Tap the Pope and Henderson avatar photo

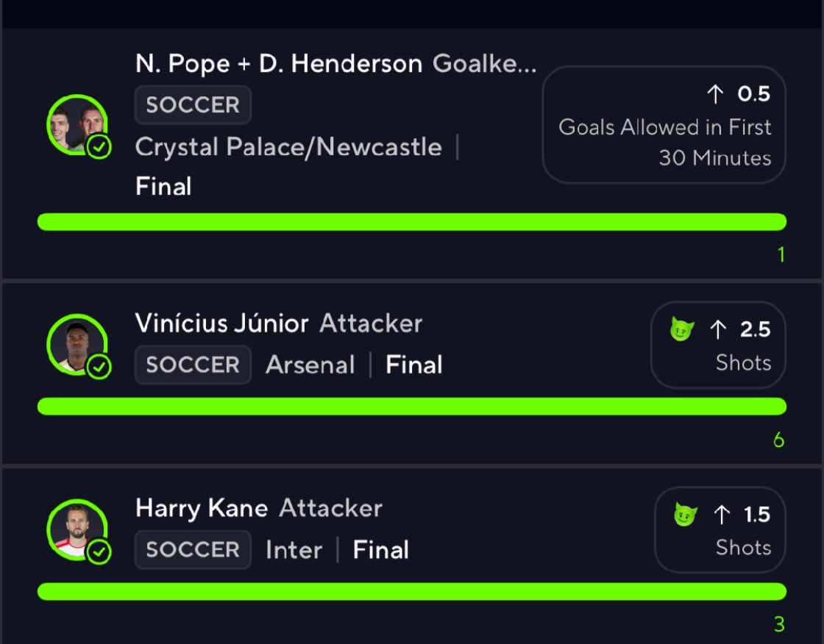77,125
